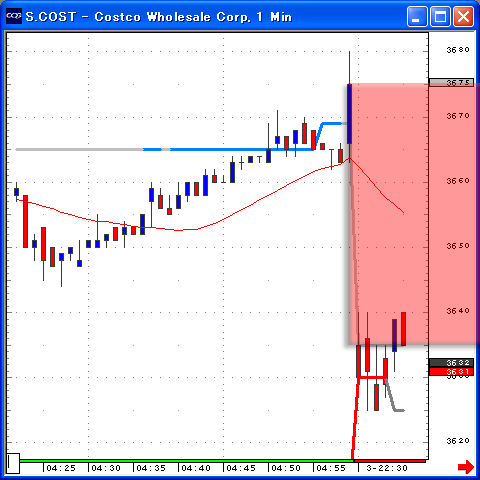Maximize the S.COST chart window
This screenshot has height=480, width=480.
(440, 16)
